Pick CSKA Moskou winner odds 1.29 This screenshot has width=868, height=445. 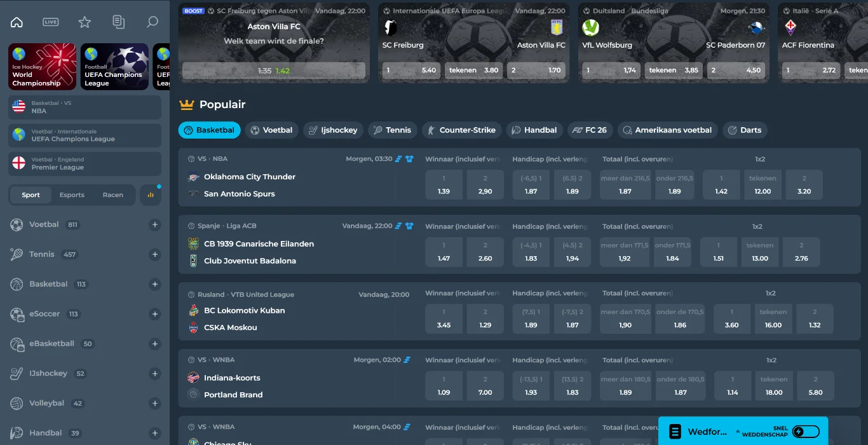coord(485,318)
